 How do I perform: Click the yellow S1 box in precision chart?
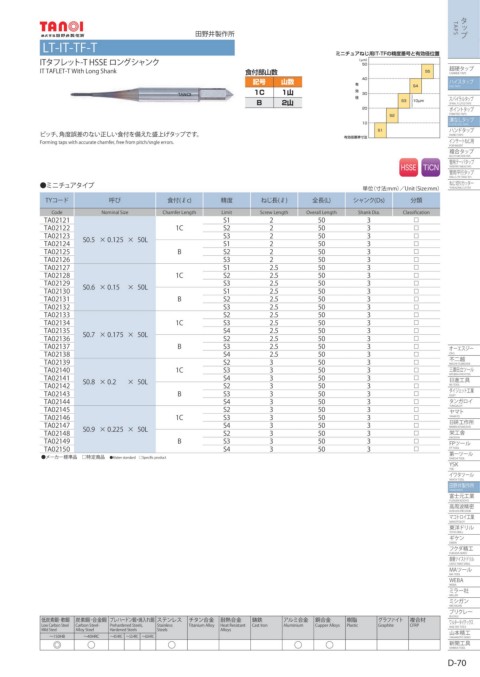point(380,130)
